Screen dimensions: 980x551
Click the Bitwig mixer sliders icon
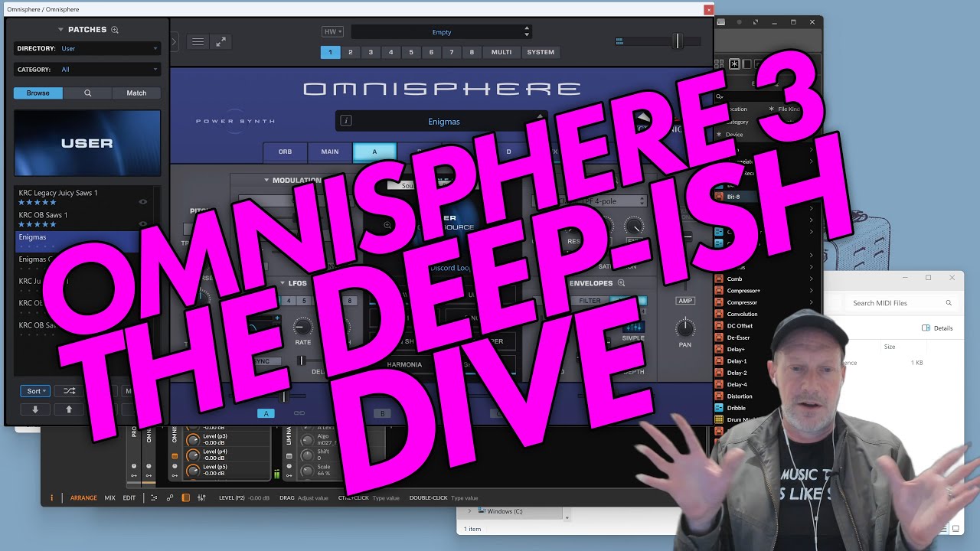pyautogui.click(x=201, y=497)
